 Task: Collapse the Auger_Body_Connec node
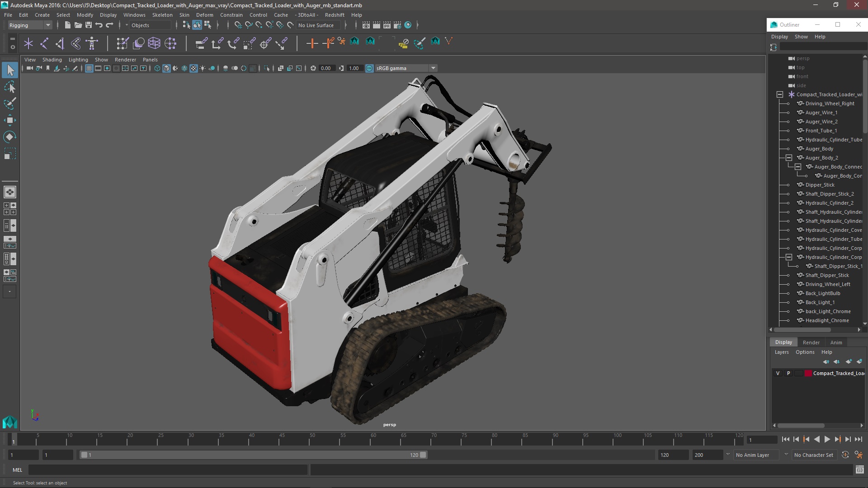pyautogui.click(x=798, y=167)
